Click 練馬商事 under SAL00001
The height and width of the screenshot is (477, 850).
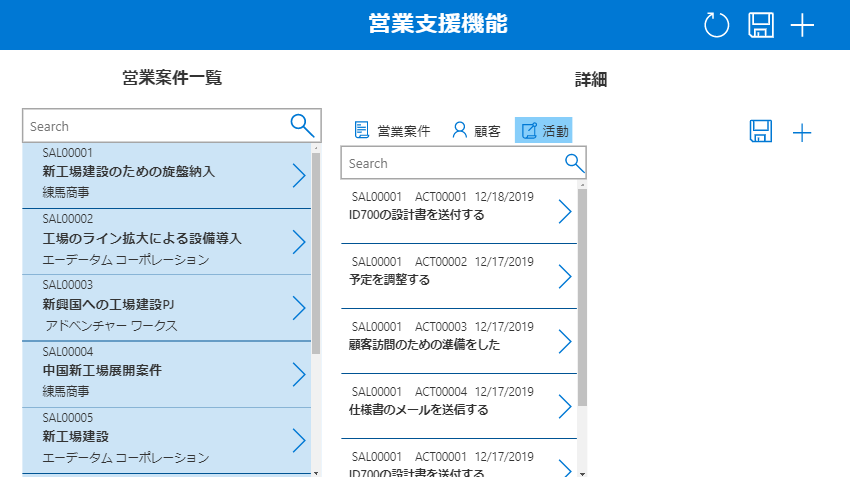pos(66,192)
